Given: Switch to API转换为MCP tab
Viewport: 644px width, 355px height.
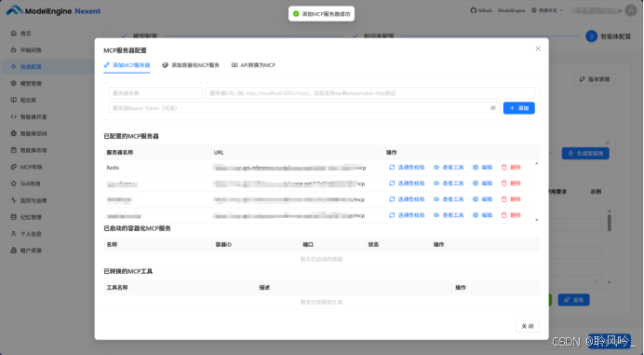Looking at the screenshot, I should (253, 65).
